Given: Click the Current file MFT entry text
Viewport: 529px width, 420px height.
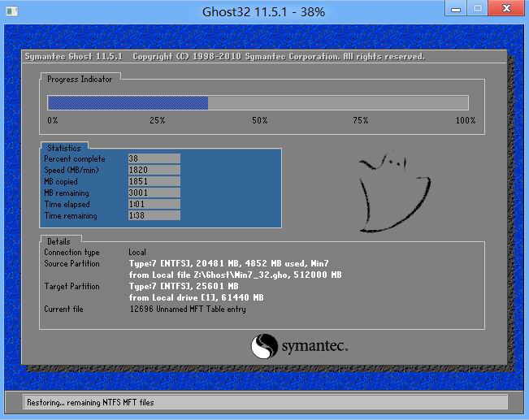Looking at the screenshot, I should tap(186, 310).
